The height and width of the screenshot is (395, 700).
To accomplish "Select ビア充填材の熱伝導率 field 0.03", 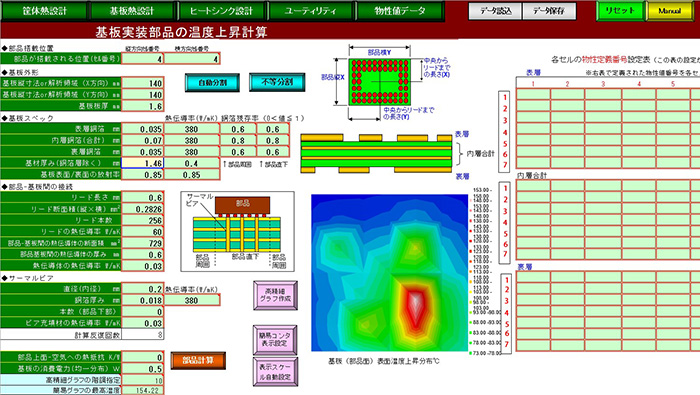I will pos(142,323).
